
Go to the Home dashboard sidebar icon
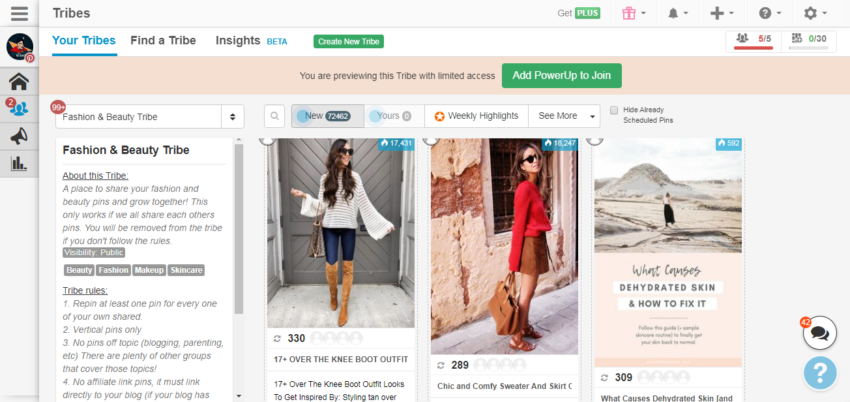point(18,81)
